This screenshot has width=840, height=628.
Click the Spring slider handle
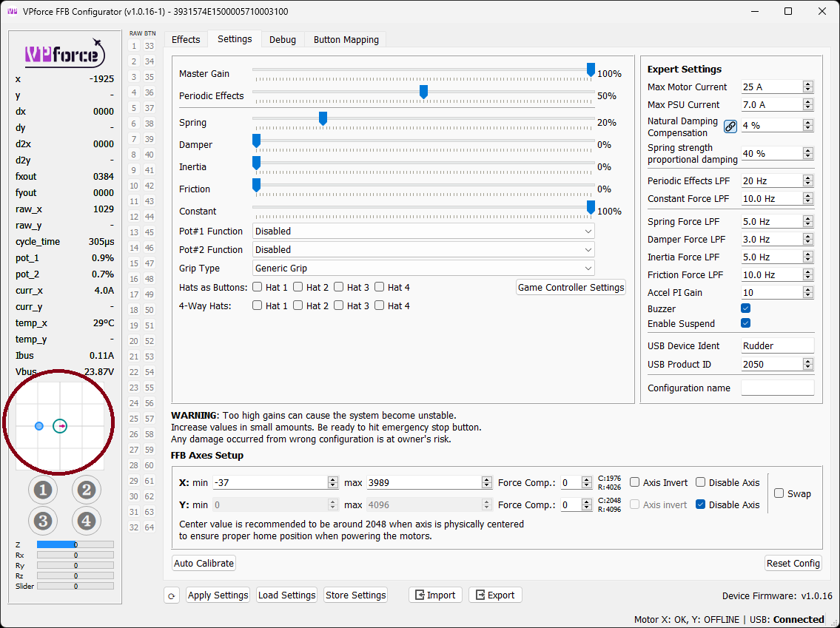tap(323, 118)
